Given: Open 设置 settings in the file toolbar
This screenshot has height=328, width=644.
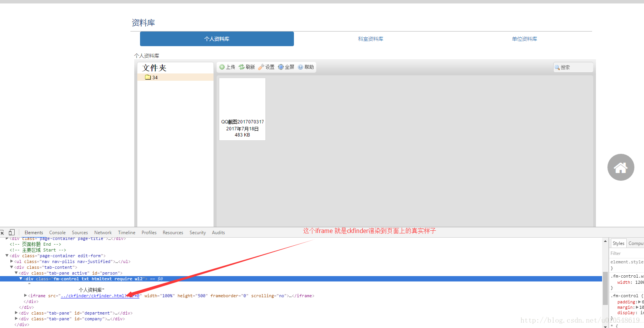Looking at the screenshot, I should coord(266,67).
